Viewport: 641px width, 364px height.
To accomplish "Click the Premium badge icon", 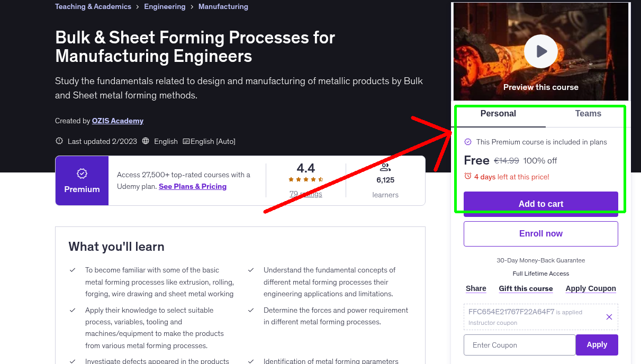I will click(82, 173).
